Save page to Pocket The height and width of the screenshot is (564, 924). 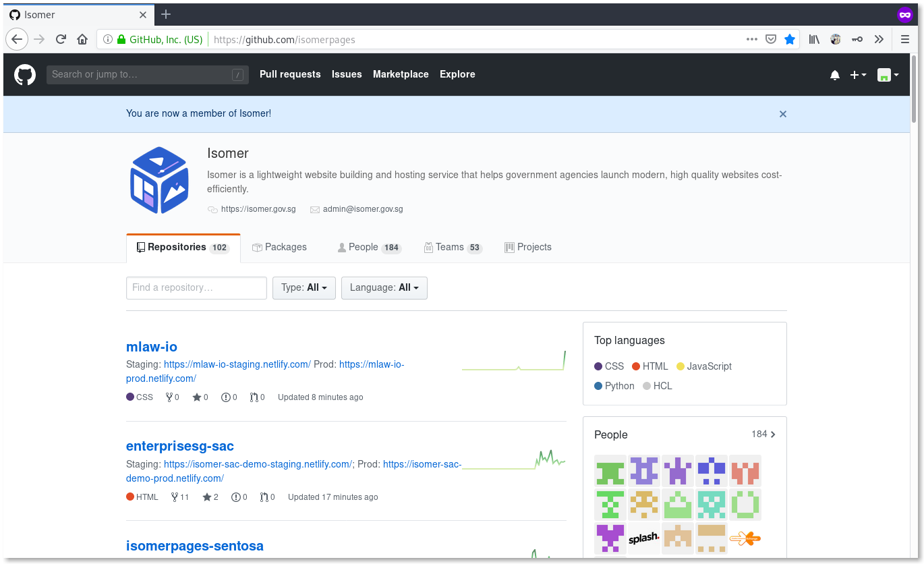771,39
